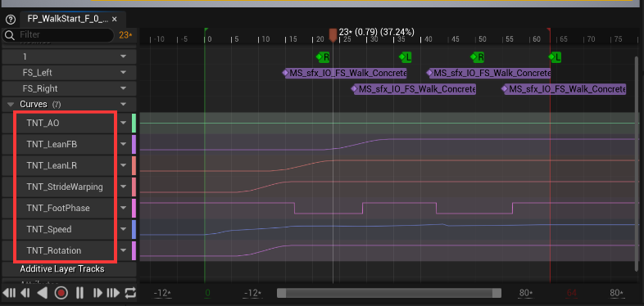
Task: Step back one frame
Action: click(x=25, y=293)
